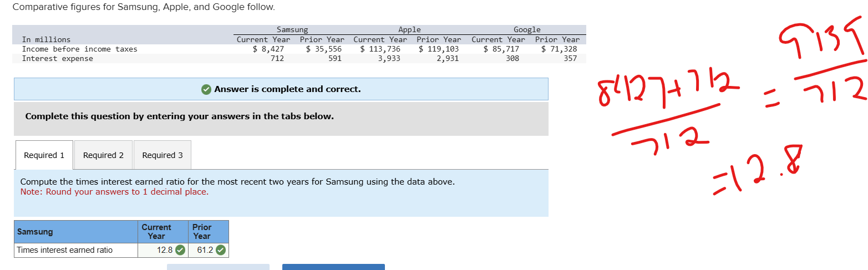Click the 'Google' column group header

pos(527,29)
